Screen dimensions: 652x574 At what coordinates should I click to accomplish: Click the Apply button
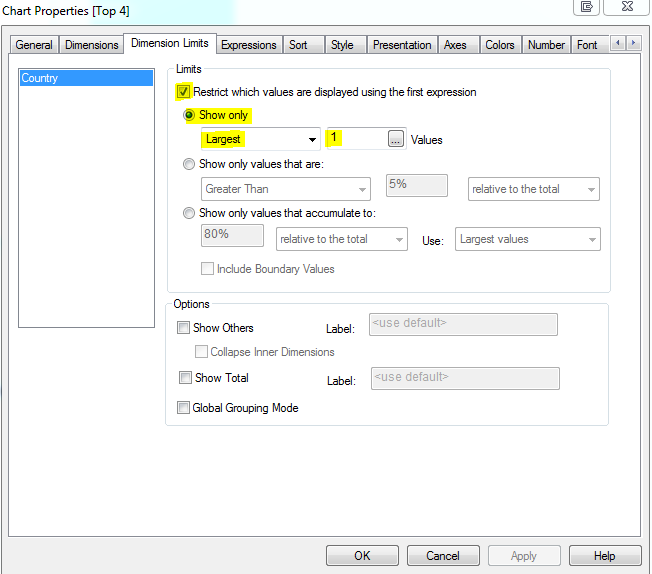524,556
